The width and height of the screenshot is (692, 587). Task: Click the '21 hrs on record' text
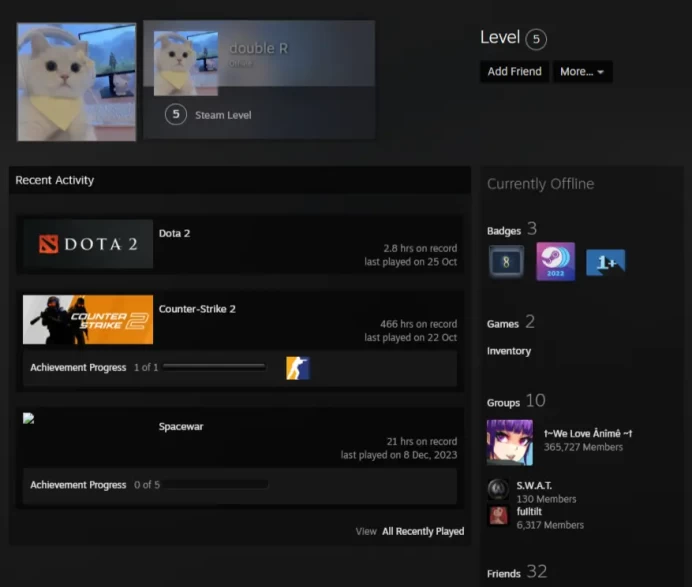421,441
